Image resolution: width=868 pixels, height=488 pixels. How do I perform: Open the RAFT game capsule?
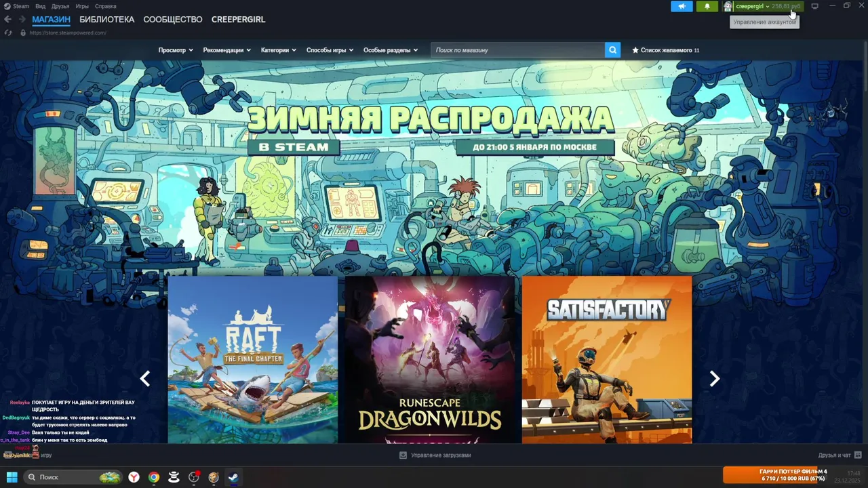(252, 360)
